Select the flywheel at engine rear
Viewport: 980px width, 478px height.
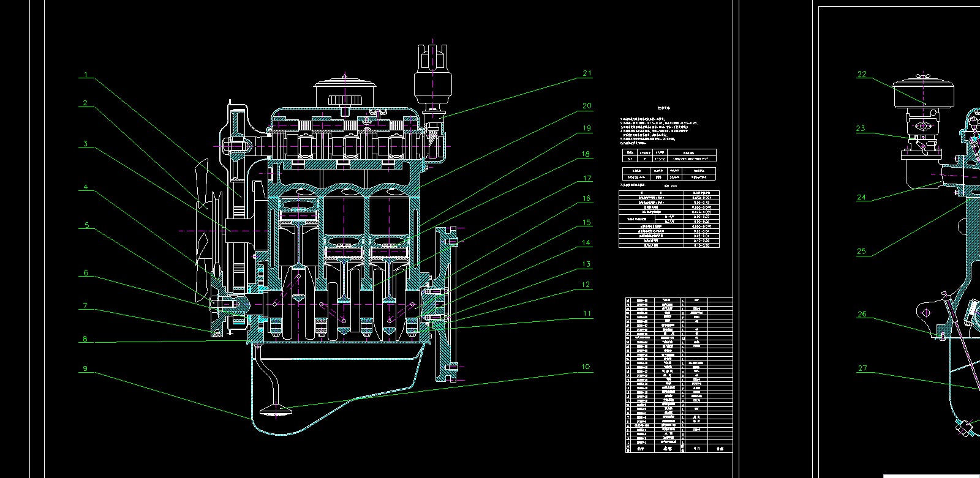(x=445, y=304)
